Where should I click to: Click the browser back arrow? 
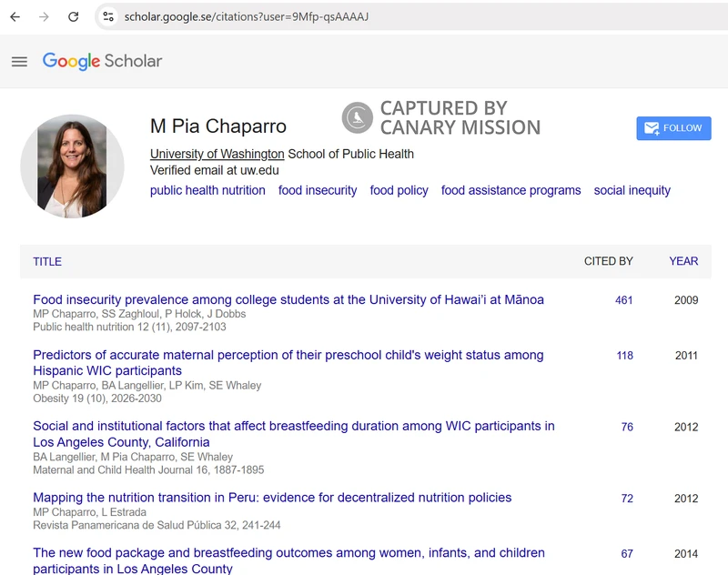tap(15, 16)
